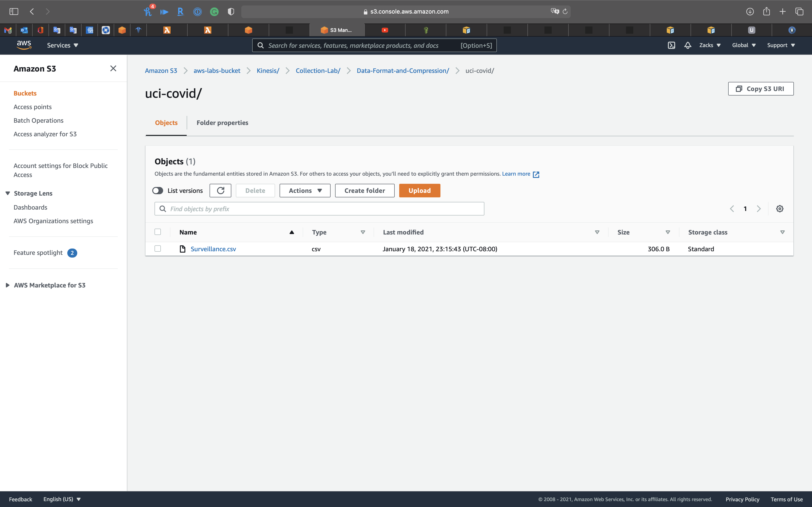Click Safari downloads icon in toolbar
This screenshot has width=812, height=507.
pyautogui.click(x=750, y=11)
